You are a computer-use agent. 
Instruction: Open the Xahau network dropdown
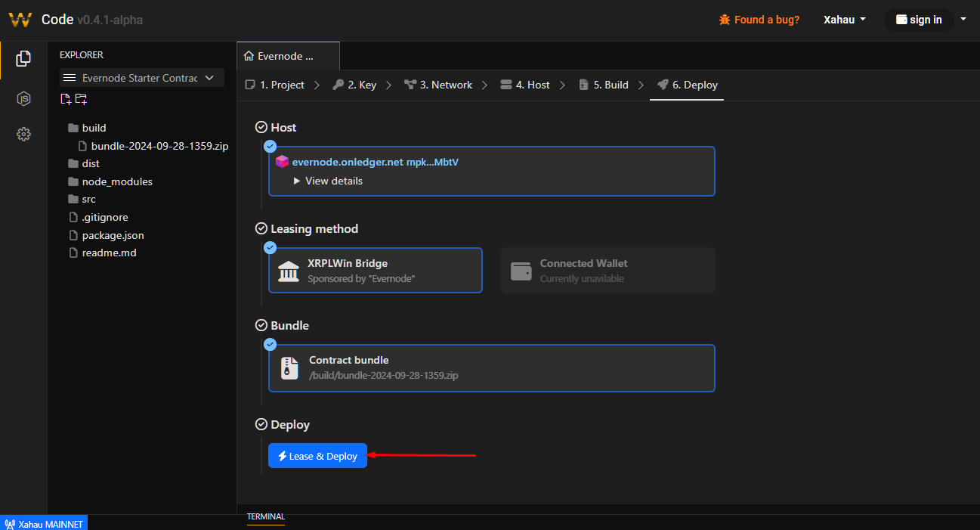point(845,20)
